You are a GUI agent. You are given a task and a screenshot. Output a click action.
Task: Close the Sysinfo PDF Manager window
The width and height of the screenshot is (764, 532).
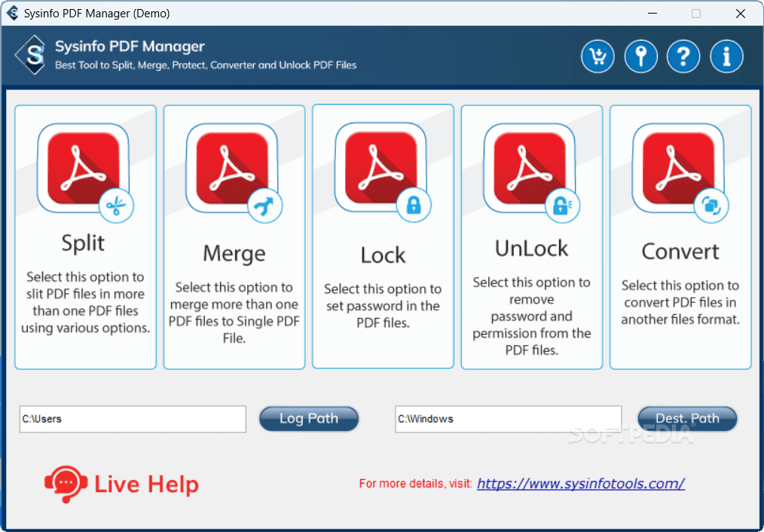(x=741, y=13)
